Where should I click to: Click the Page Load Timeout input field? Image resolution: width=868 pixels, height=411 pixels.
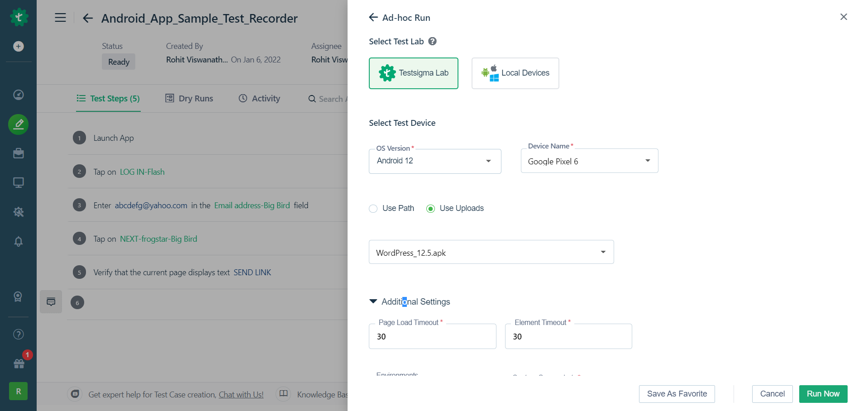point(432,337)
